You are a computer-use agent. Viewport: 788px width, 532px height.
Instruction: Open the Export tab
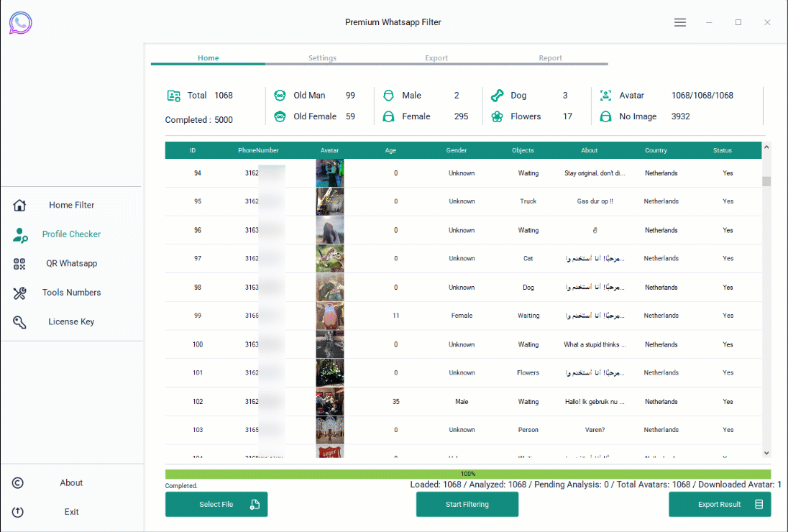coord(436,58)
